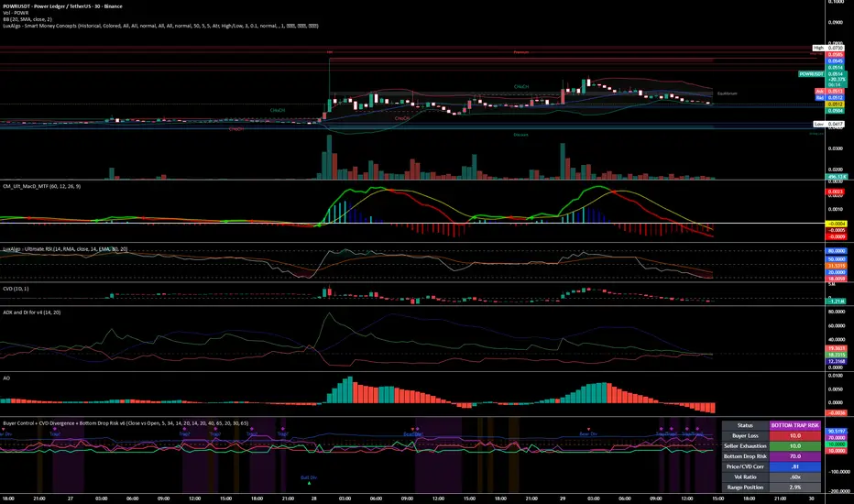Select the LuxAlgo Smart Money Concepts legend
Viewport: 854px width, 504px height.
coord(160,26)
